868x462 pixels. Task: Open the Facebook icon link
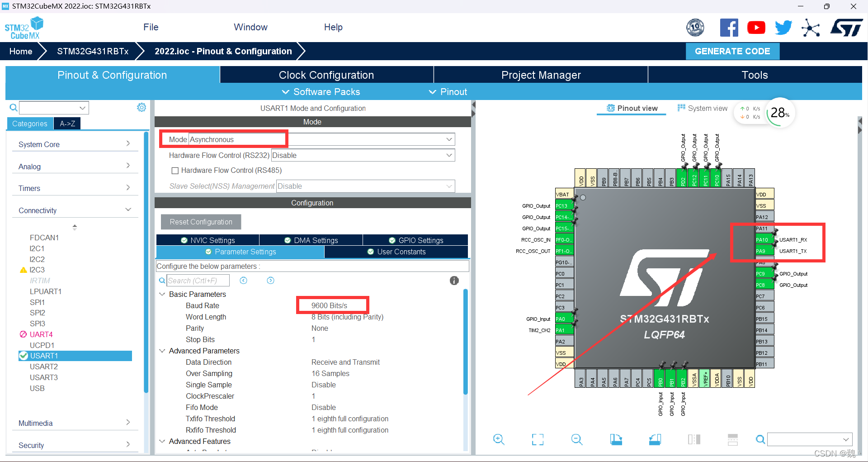pyautogui.click(x=729, y=28)
